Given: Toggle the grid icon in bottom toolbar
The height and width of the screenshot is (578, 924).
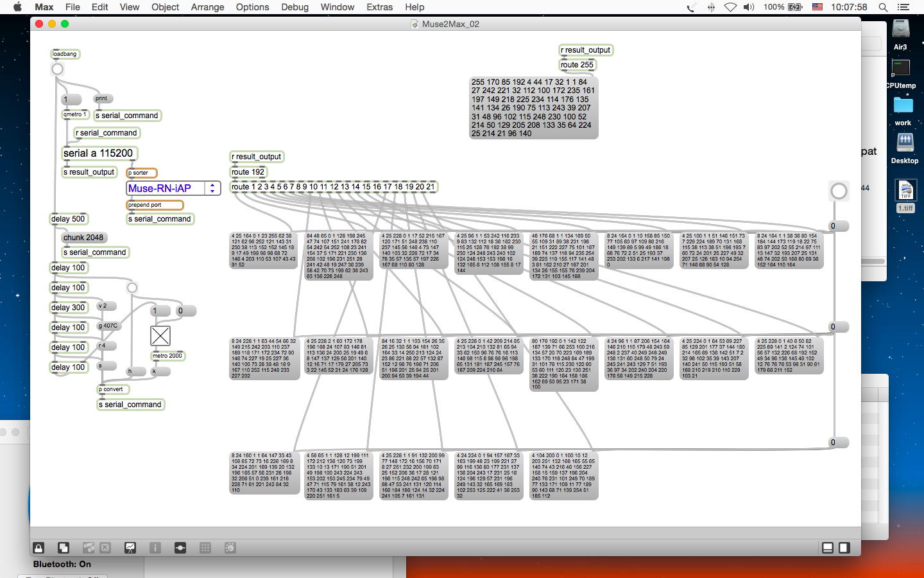Looking at the screenshot, I should point(205,548).
